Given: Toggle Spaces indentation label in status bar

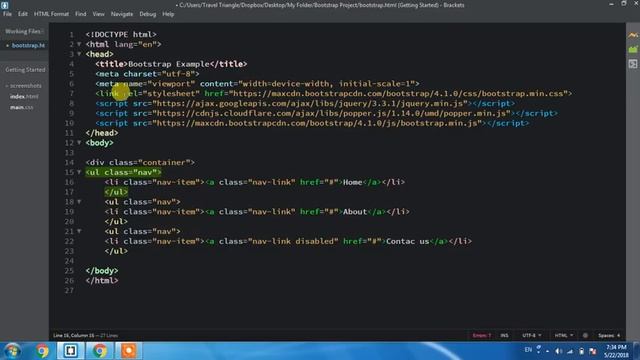Looking at the screenshot, I should click(606, 336).
